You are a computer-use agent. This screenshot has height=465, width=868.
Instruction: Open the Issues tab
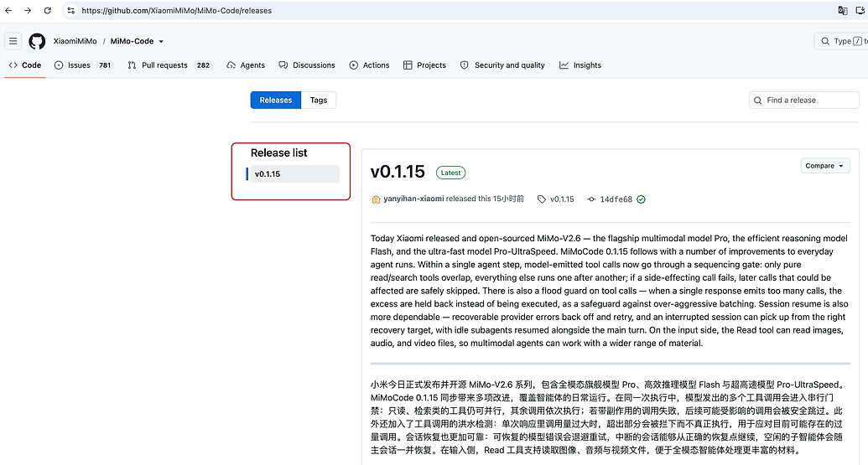coord(84,65)
